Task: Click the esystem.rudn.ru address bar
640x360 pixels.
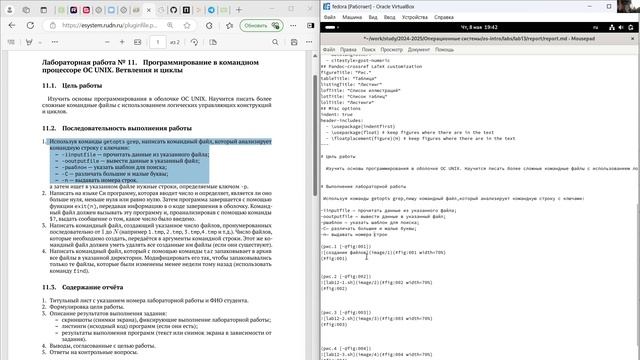Action: [x=109, y=25]
